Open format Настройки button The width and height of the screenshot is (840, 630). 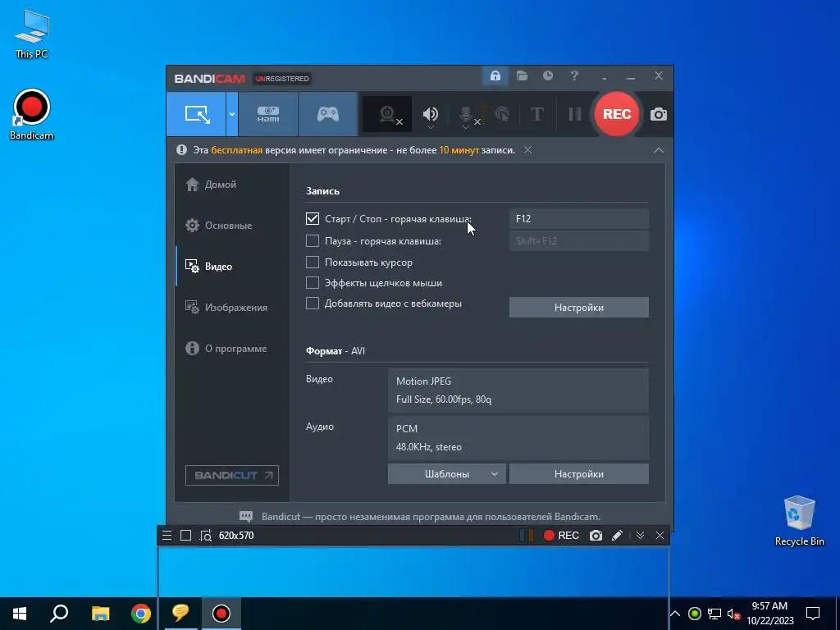pyautogui.click(x=578, y=474)
